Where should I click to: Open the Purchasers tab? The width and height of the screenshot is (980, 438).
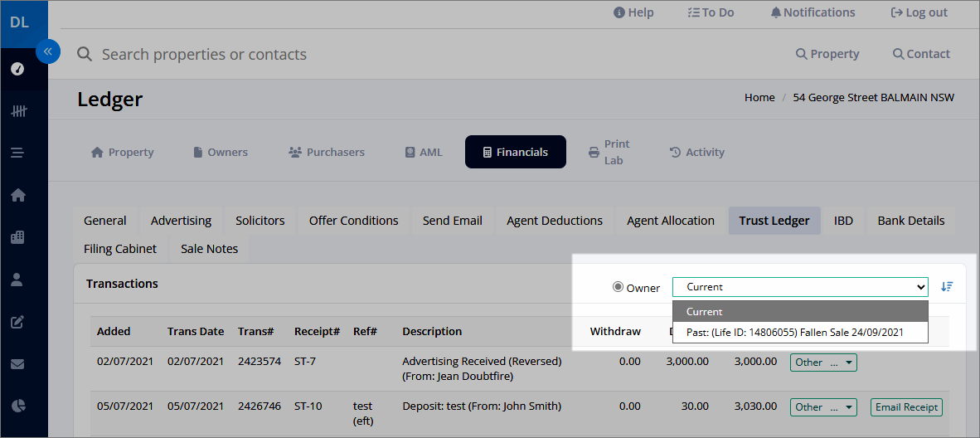326,152
